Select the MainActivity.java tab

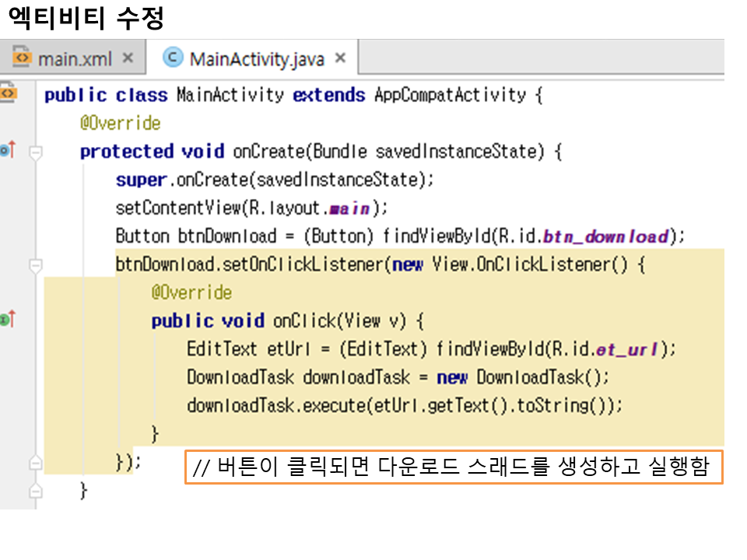click(x=257, y=59)
